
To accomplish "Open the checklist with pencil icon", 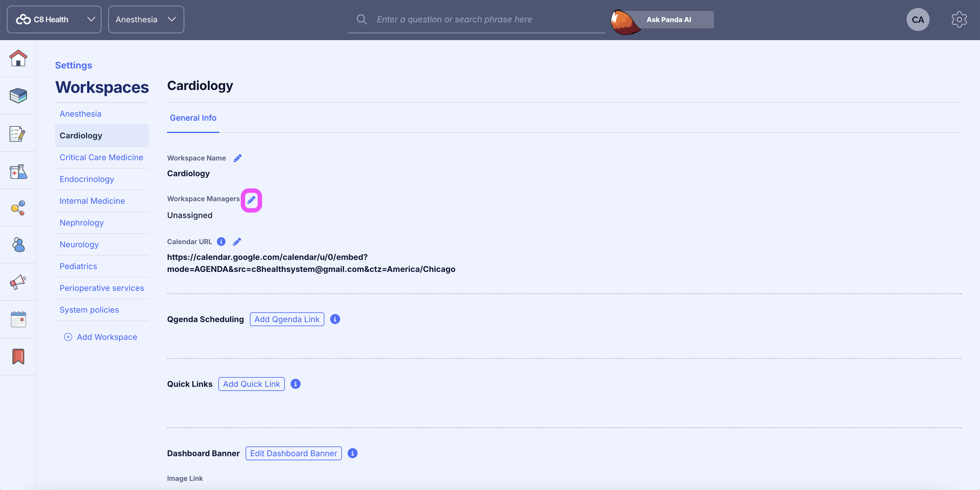I will point(17,134).
